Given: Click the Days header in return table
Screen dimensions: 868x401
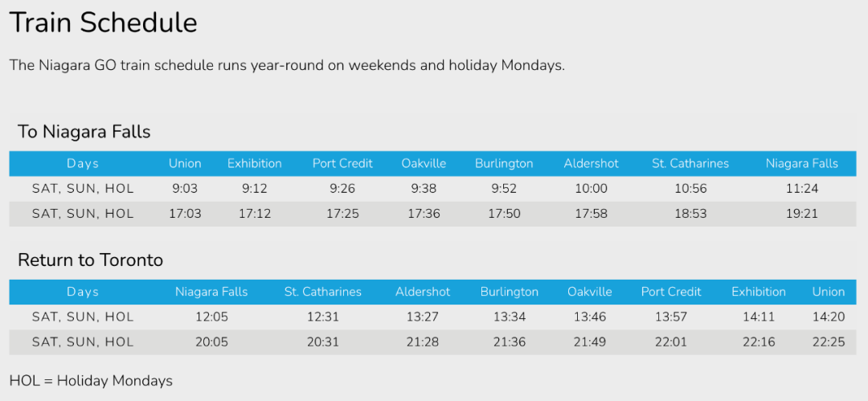Looking at the screenshot, I should pos(83,292).
